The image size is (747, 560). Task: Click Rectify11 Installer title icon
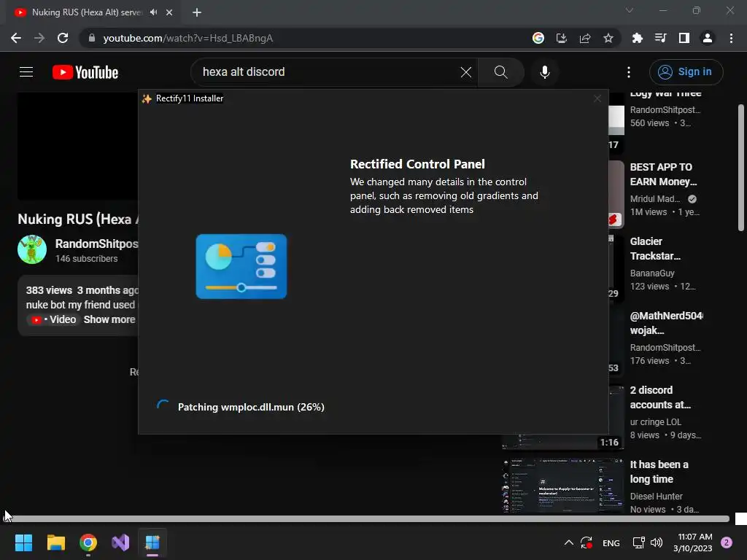pos(147,98)
